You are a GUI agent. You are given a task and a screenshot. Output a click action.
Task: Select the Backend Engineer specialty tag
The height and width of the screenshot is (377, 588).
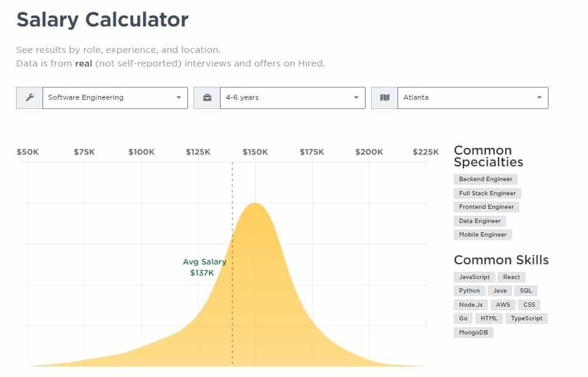[486, 179]
